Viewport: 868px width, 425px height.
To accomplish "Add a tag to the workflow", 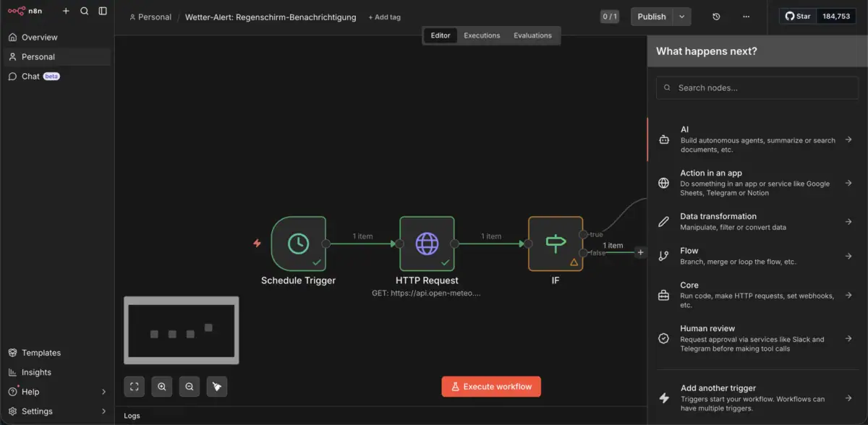I will tap(384, 17).
